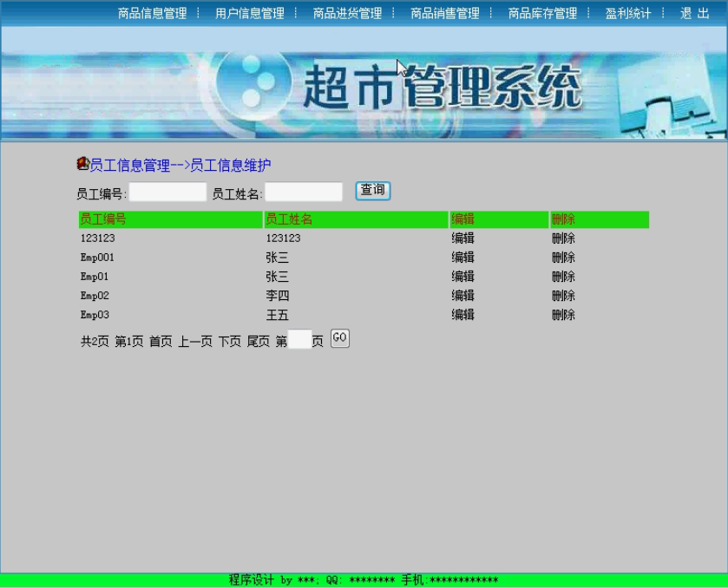The image size is (728, 588).
Task: Select name cell 李四
Action: [277, 296]
